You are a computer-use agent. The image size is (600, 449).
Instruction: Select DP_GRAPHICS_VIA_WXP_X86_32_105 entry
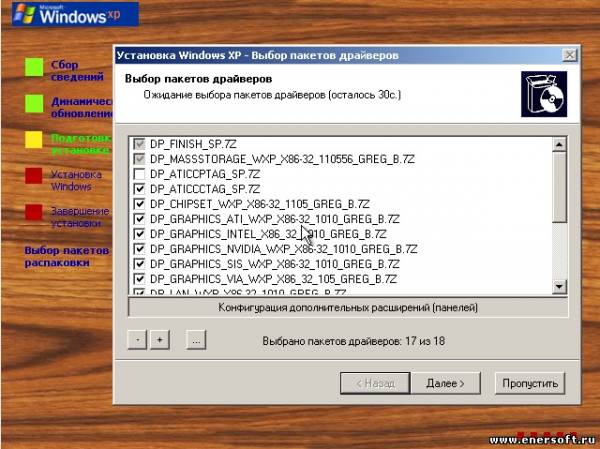point(273,279)
